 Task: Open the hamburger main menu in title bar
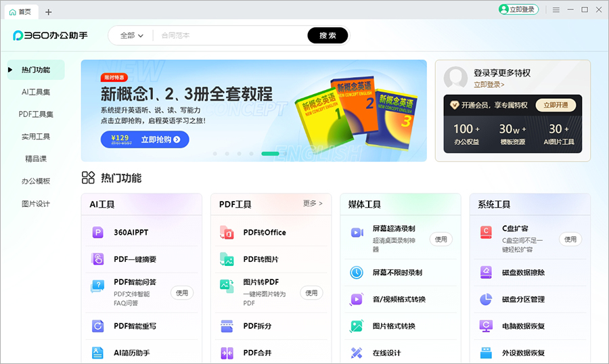556,9
